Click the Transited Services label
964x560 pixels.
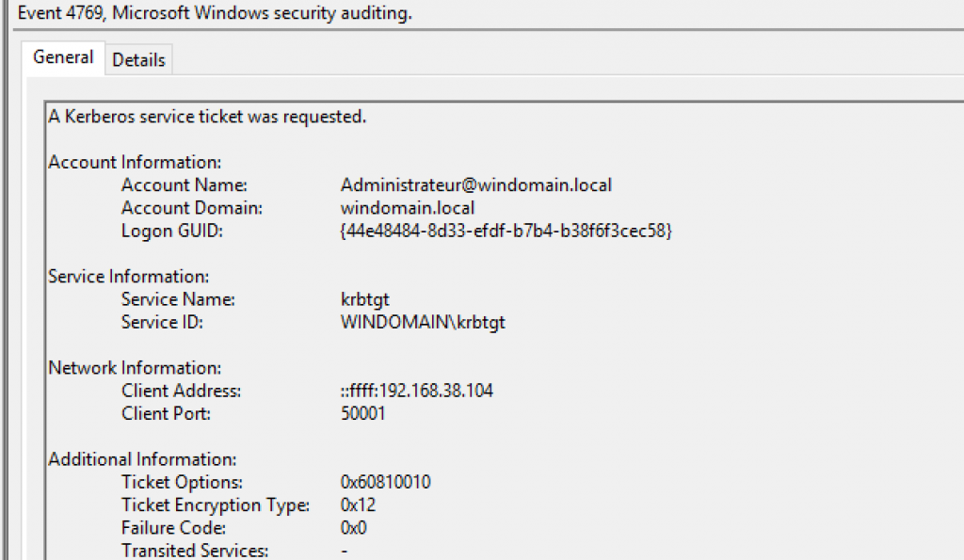pyautogui.click(x=195, y=551)
